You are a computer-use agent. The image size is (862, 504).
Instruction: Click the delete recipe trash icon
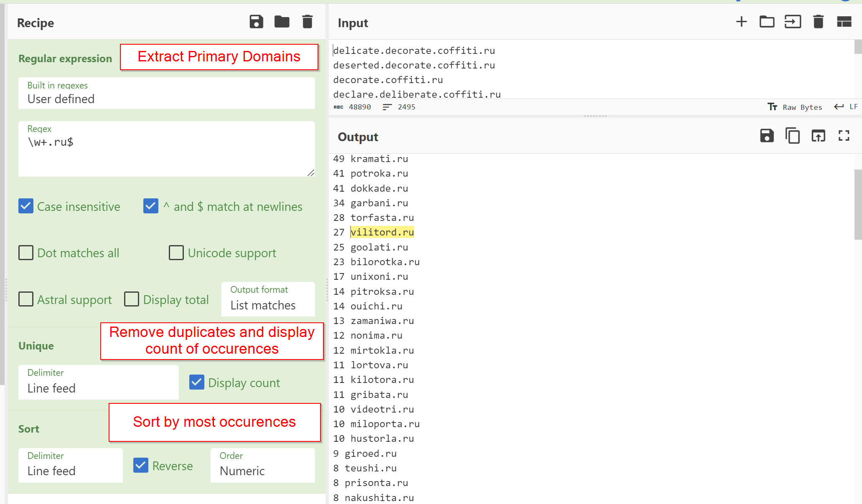coord(308,23)
